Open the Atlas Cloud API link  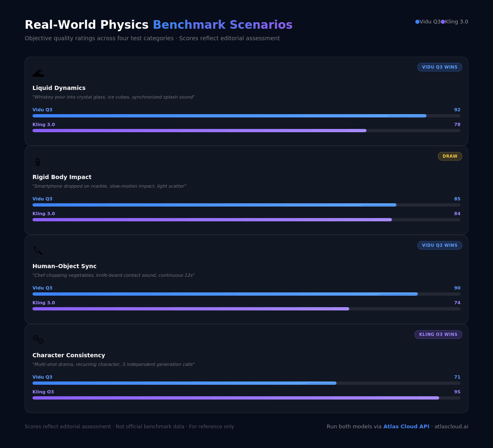tap(406, 427)
